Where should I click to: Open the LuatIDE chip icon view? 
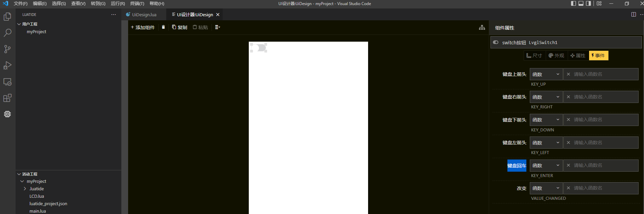click(7, 114)
